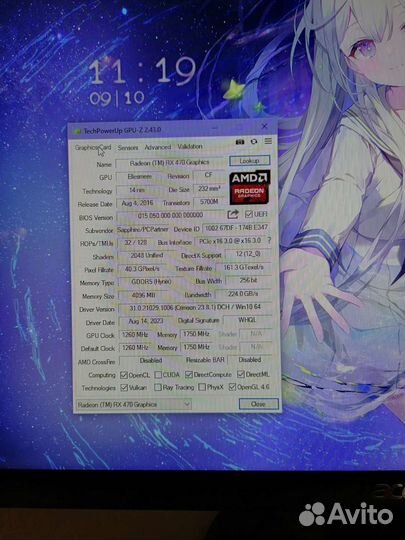Click the BIOS Version field
Screen dimensions: 405x540
coord(170,216)
